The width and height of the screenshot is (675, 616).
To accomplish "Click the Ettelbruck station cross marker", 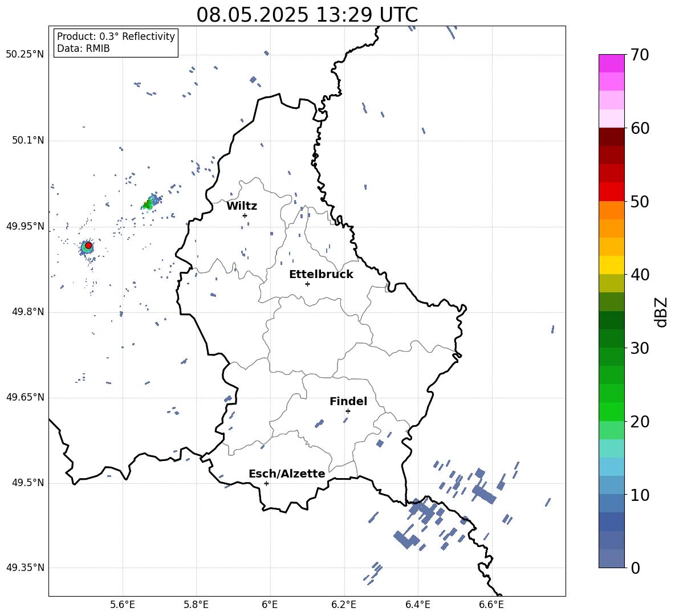I will click(307, 284).
